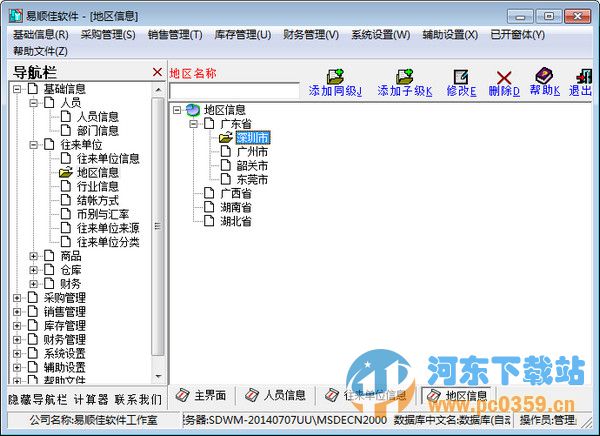Click the 地区名称 input field
The height and width of the screenshot is (436, 600).
pos(234,91)
